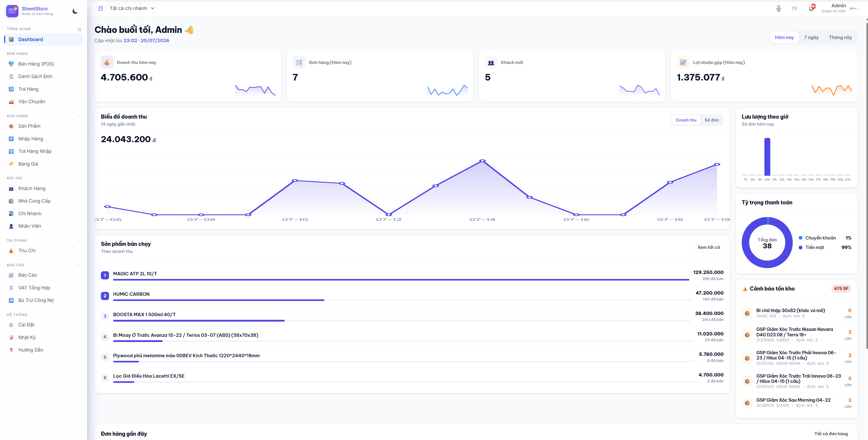Screen dimensions: 868x440
Task: Collapse the KHO HÀNG sidebar section
Action: [x=78, y=116]
